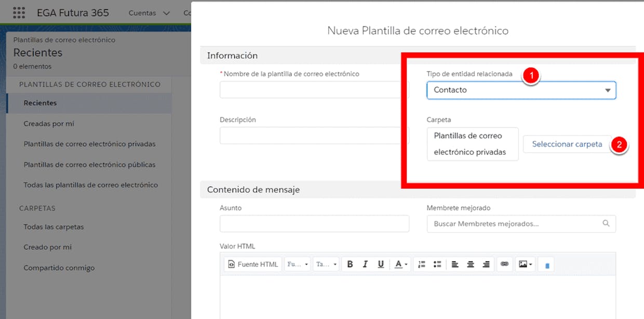Open Plantillas de correo electrónico privadas

pyautogui.click(x=89, y=144)
